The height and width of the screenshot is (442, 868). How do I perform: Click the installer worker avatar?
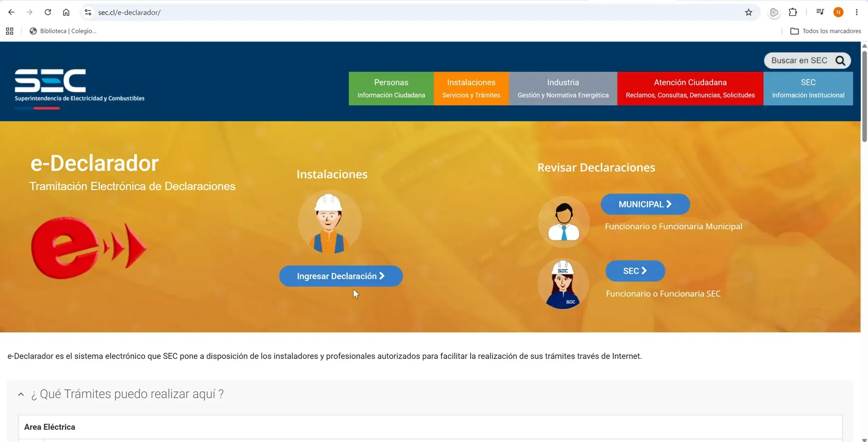(x=329, y=222)
